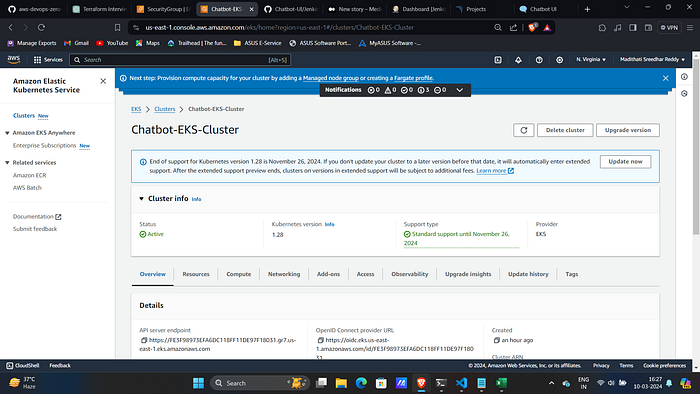Open Visual Studio Code from the taskbar
Viewport: 700px width, 394px height.
(x=462, y=383)
